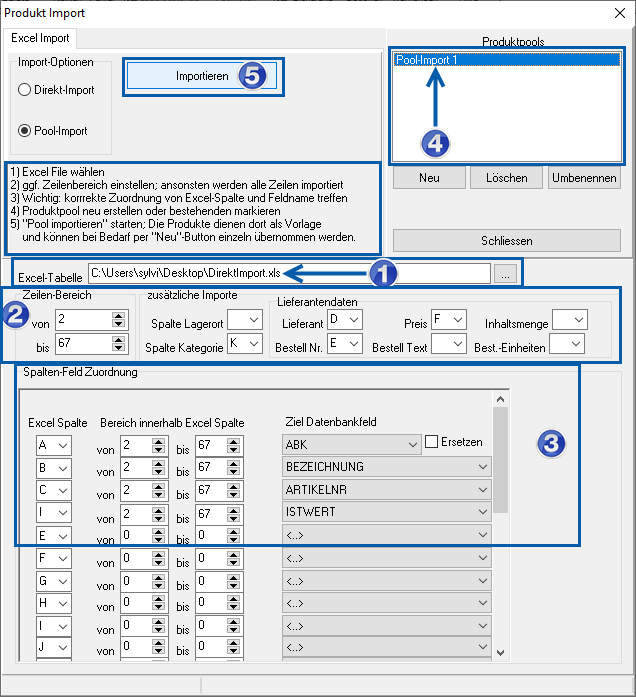This screenshot has width=636, height=697.
Task: Click the Neu button under Produktpools
Action: click(429, 178)
